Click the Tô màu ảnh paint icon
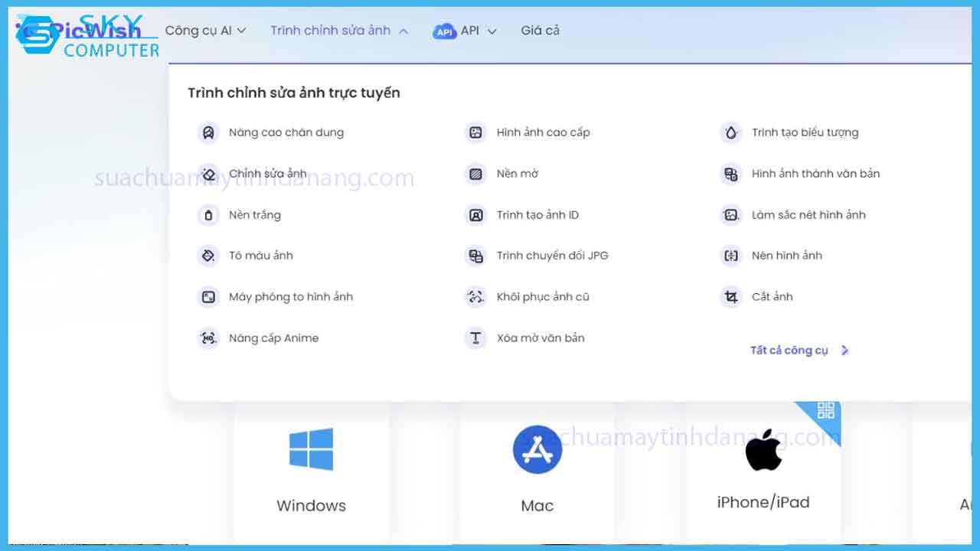 (x=208, y=256)
